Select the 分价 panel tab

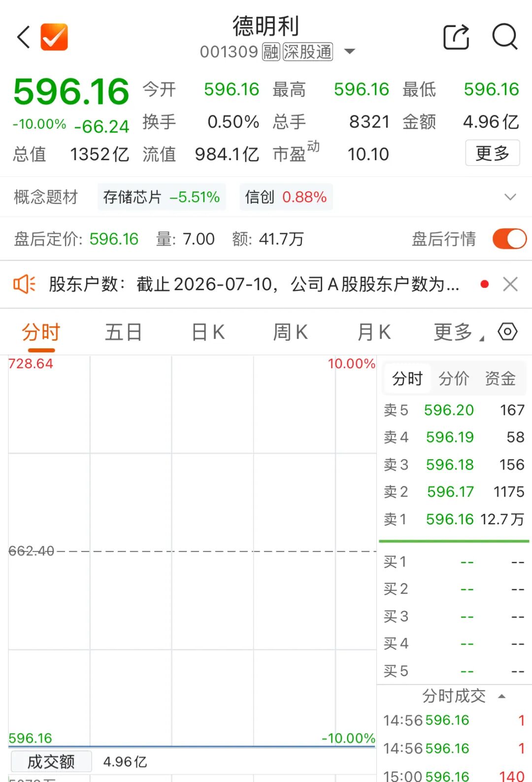(x=454, y=378)
